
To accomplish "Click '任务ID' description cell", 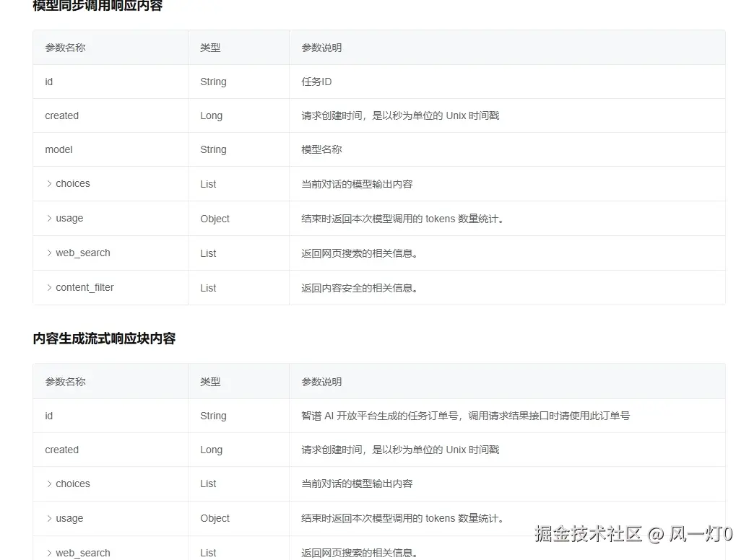I will pyautogui.click(x=316, y=82).
